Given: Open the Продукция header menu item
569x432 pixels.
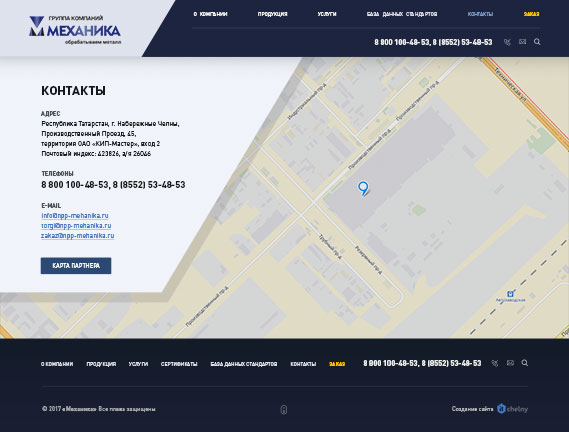Looking at the screenshot, I should tap(273, 14).
